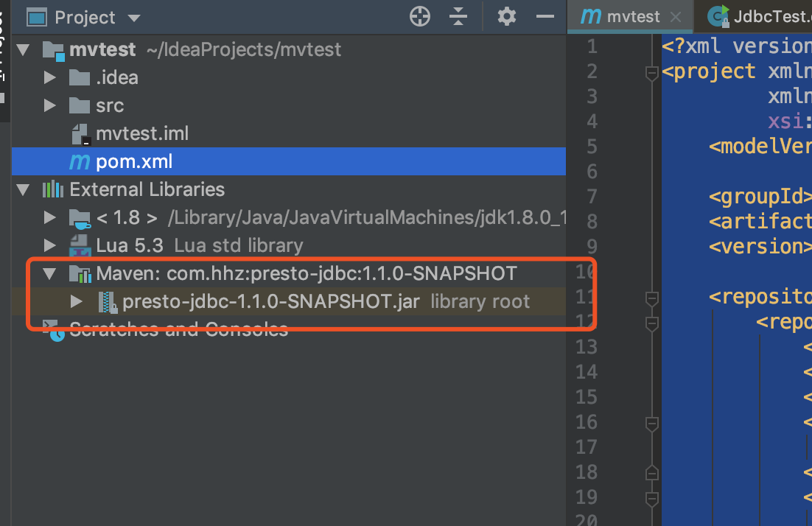Viewport: 812px width, 526px height.
Task: Select pom.xml in the project tree
Action: coord(288,161)
